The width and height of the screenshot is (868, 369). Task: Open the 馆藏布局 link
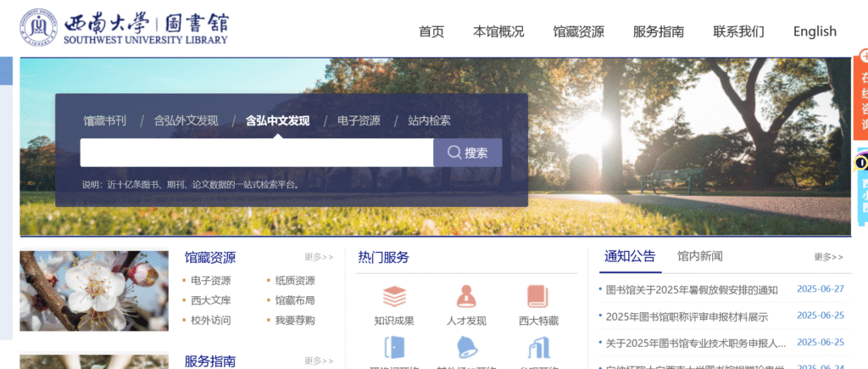point(295,301)
